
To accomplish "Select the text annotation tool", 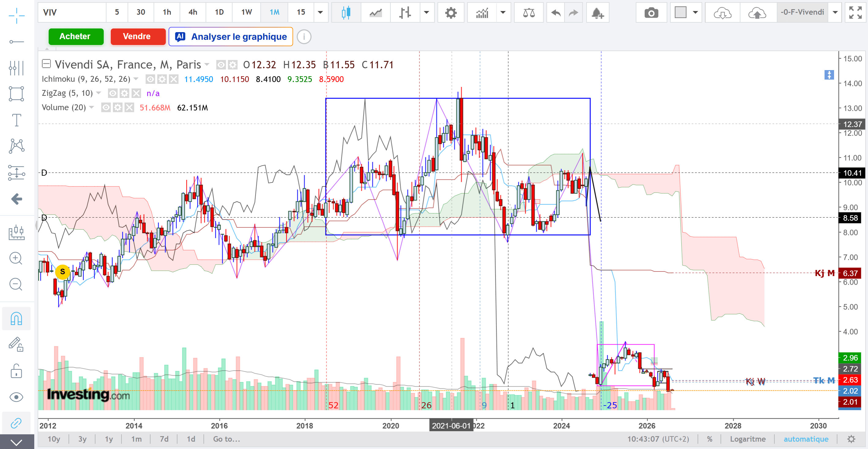I will pyautogui.click(x=17, y=120).
